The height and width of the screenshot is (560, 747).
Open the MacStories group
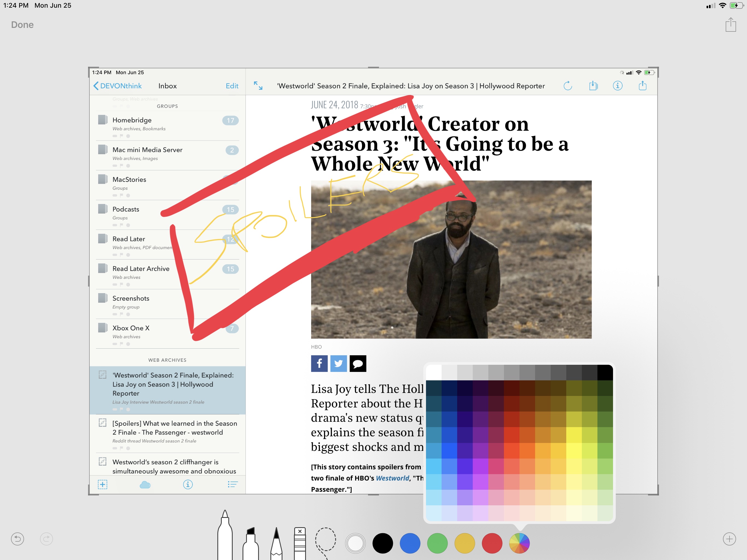[x=168, y=185]
